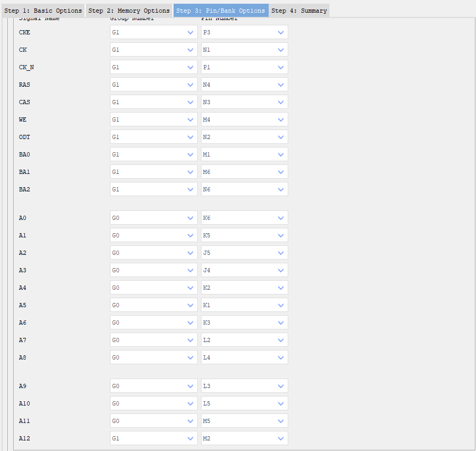Open BA0 group number dropdown
This screenshot has height=451, width=476.
153,154
